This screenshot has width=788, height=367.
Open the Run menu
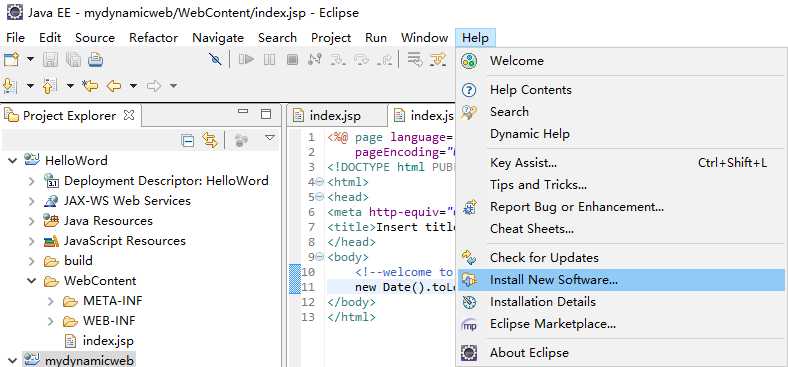376,38
